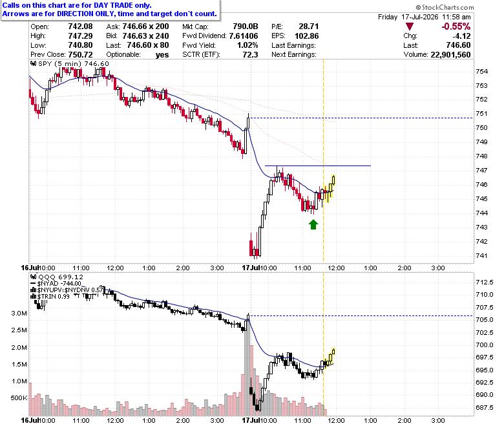Click the QQQ 699.12 panel title

click(x=61, y=277)
